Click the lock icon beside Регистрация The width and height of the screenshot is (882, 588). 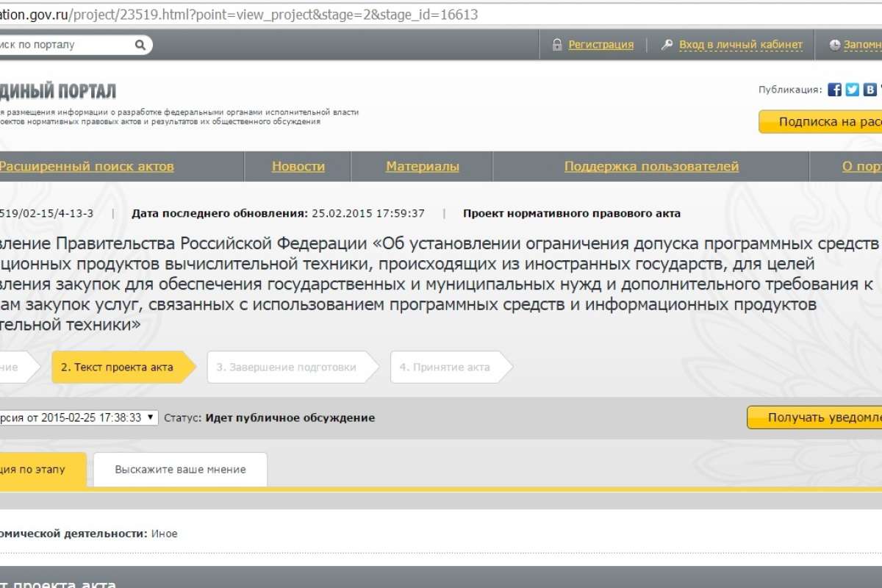coord(557,45)
